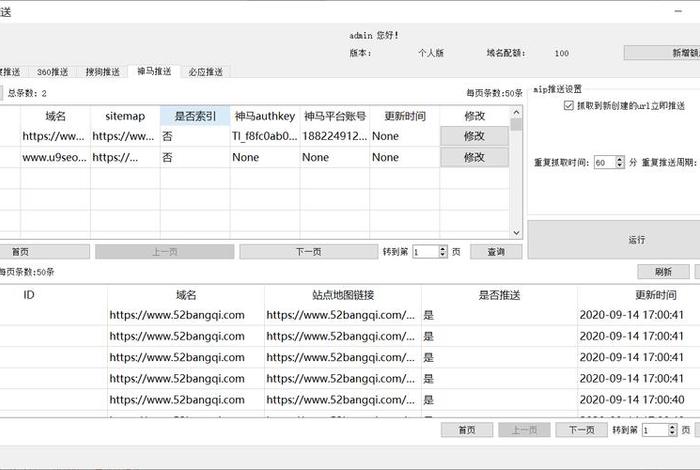The image size is (700, 470).
Task: Enable the 抓取到新创建的url立即推送 checkbox
Action: [x=568, y=106]
